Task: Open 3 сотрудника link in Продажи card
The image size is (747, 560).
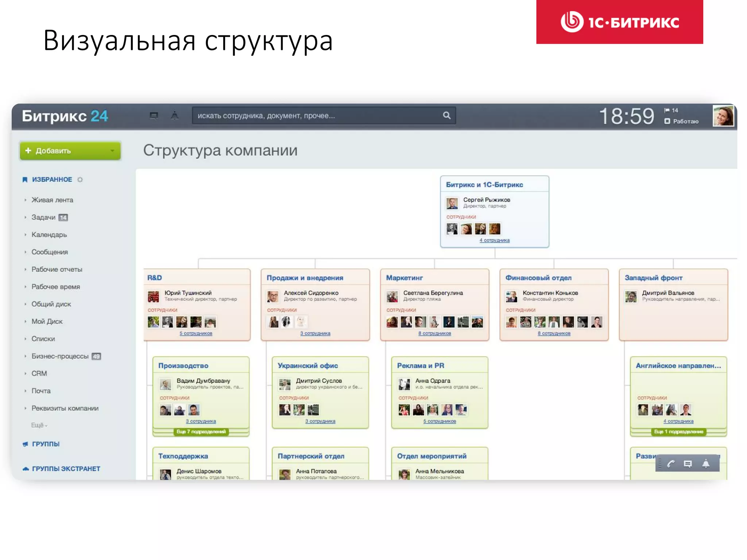Action: click(315, 334)
